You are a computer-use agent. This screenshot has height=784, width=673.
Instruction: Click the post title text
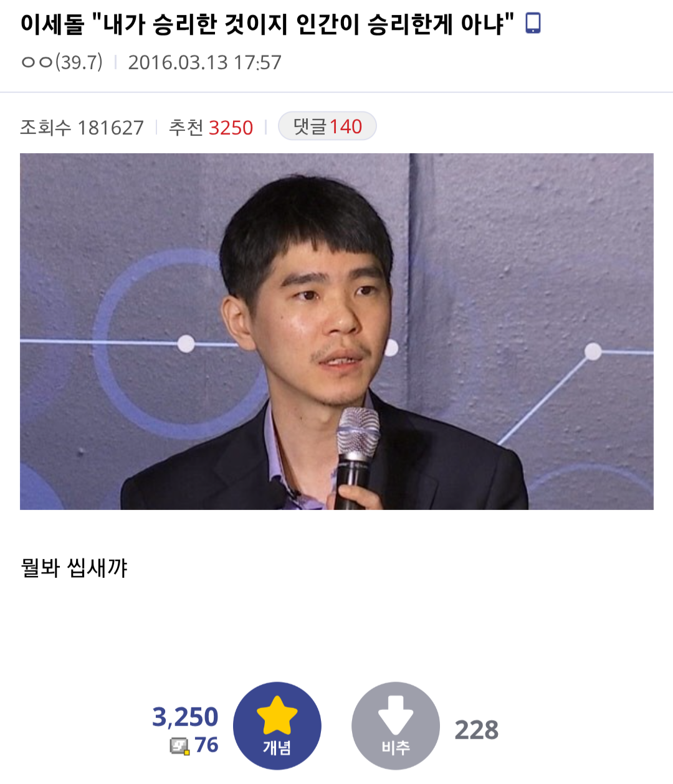point(267,24)
